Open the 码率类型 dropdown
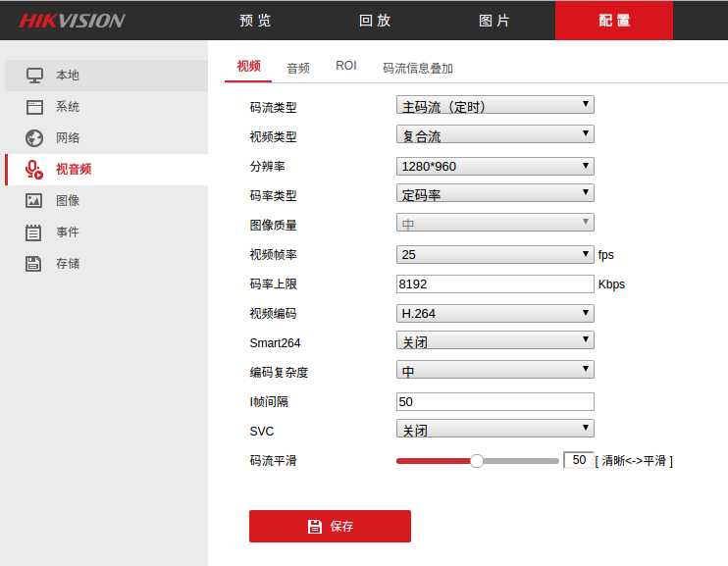Image resolution: width=728 pixels, height=566 pixels. point(495,193)
